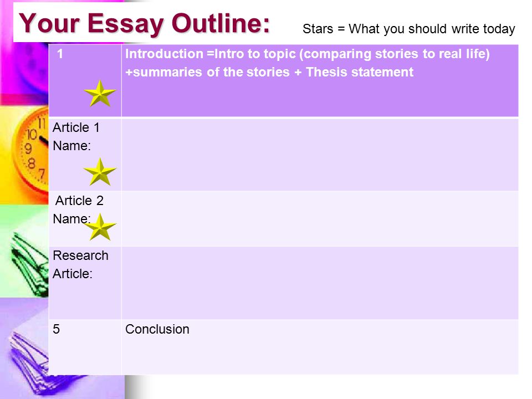Click the Introduction description cell
Viewport: 532px width, 399px height.
pyautogui.click(x=320, y=81)
